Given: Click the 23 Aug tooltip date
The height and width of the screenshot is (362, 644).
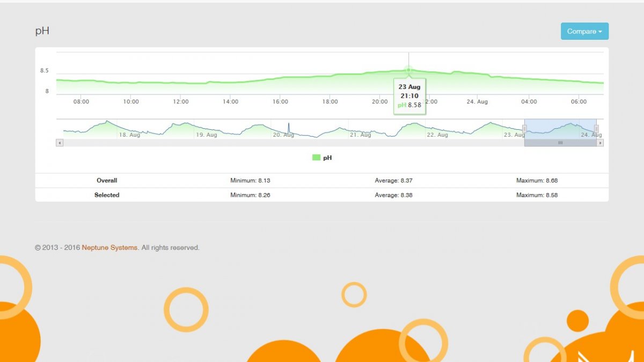Looking at the screenshot, I should [x=409, y=87].
